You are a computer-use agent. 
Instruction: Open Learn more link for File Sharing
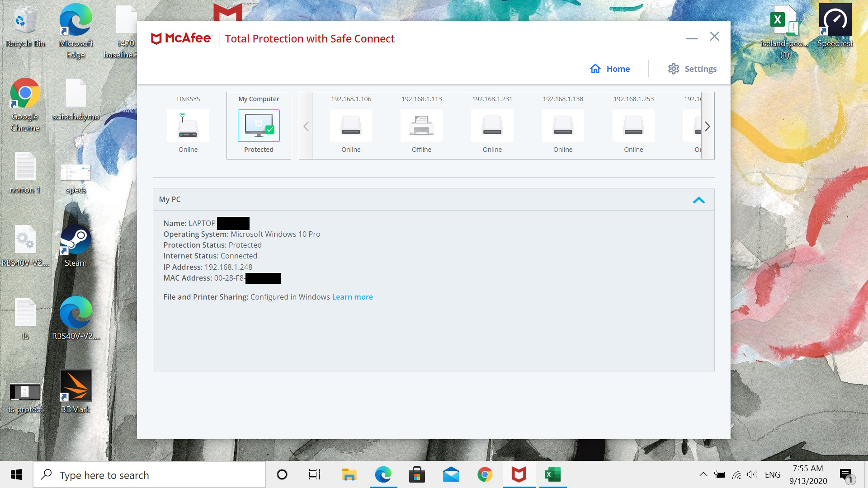tap(352, 297)
